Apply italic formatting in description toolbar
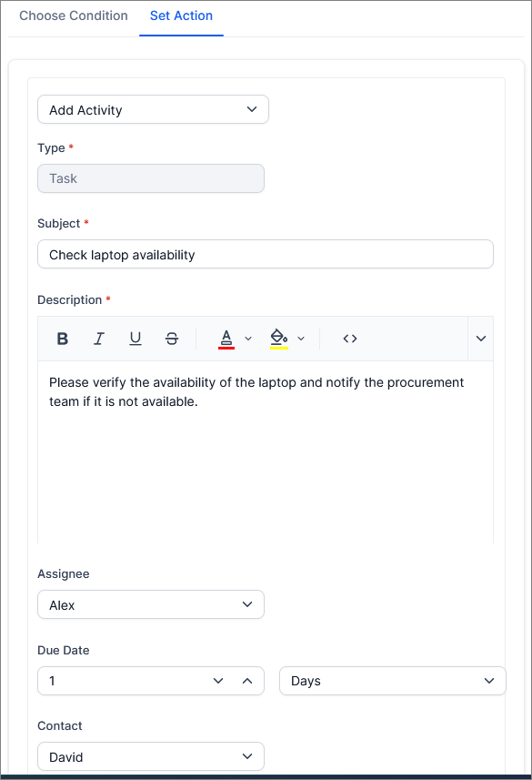Image resolution: width=532 pixels, height=780 pixels. [x=99, y=339]
